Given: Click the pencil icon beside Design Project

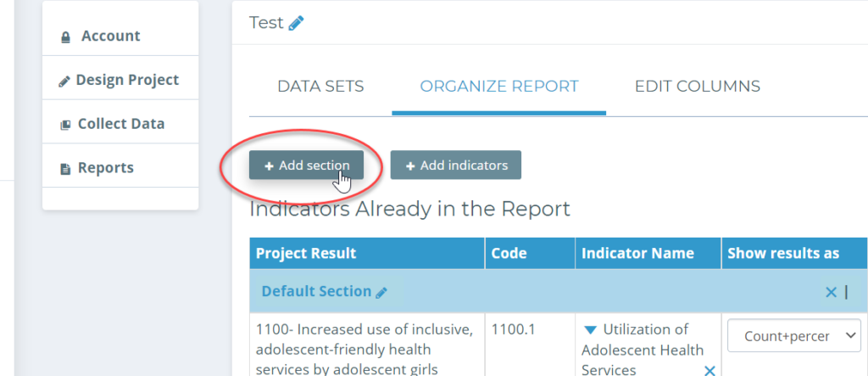Looking at the screenshot, I should pos(64,81).
